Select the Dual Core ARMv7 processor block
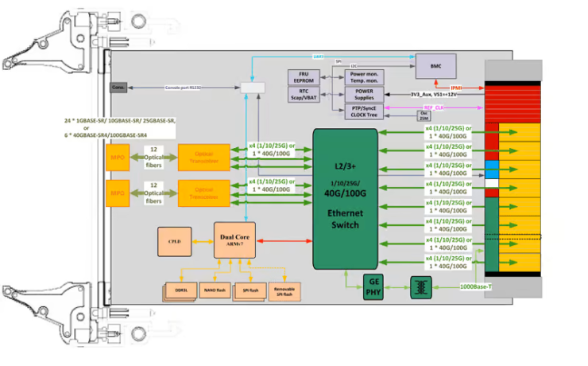This screenshot has height=366, width=588. [x=234, y=240]
